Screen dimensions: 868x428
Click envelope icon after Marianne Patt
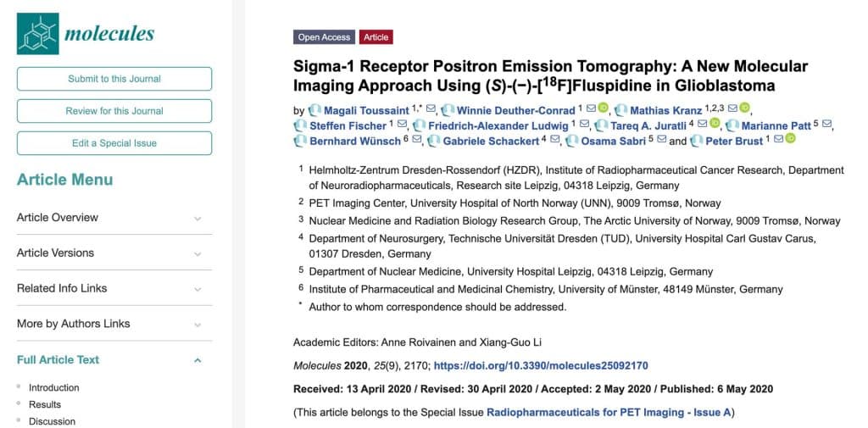click(x=827, y=124)
